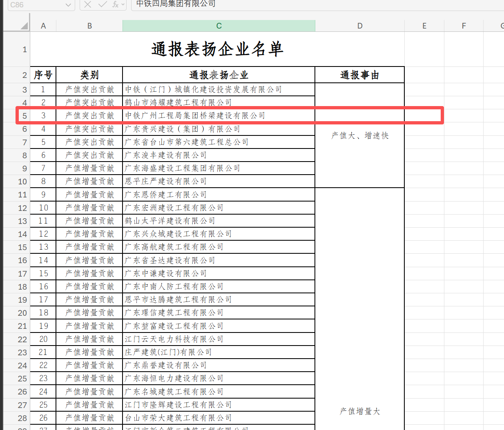Select cell containing 中铁广州工程局集团桥梁建设有限公司

(219, 116)
